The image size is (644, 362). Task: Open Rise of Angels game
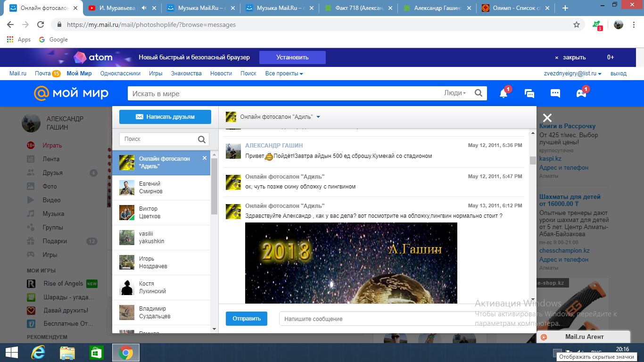click(62, 284)
